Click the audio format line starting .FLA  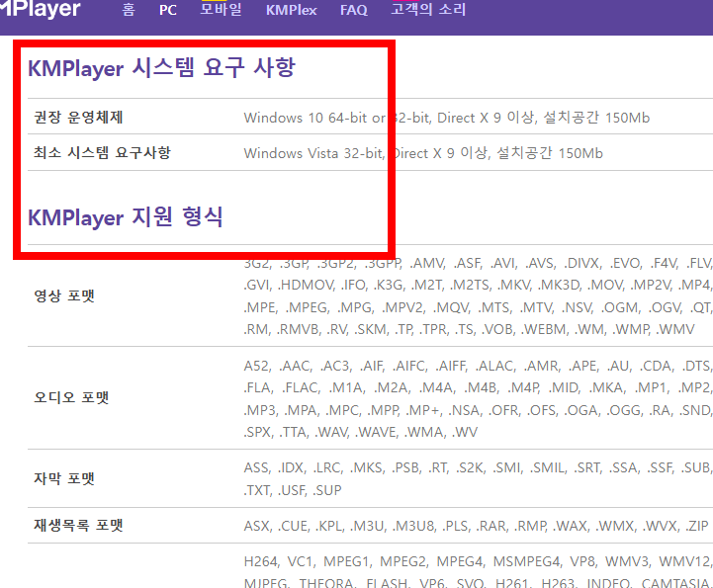[479, 387]
